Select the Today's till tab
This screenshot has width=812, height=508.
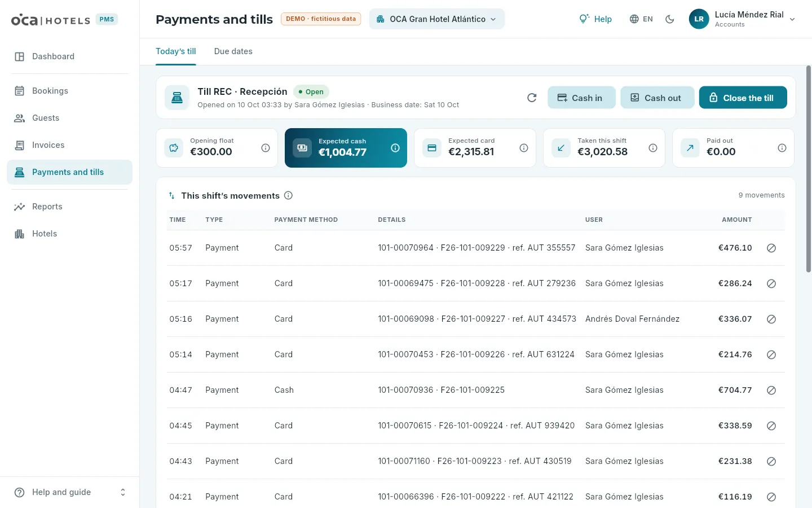pyautogui.click(x=176, y=51)
